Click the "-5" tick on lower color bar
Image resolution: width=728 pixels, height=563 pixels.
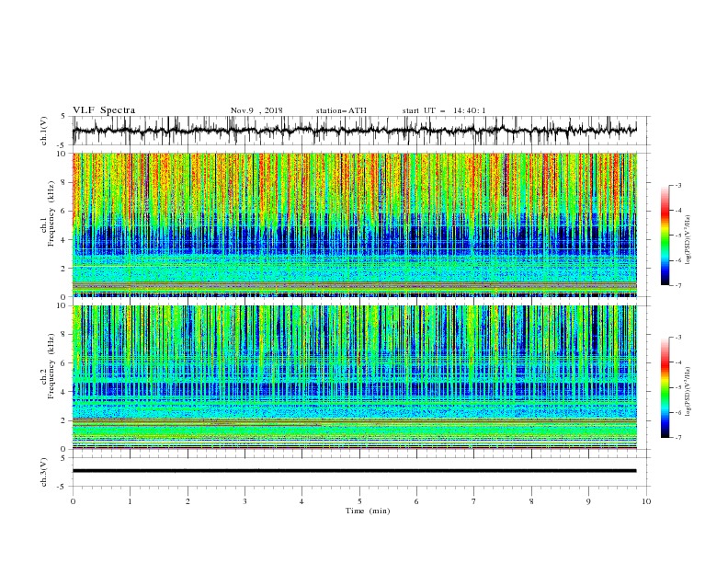[x=677, y=387]
